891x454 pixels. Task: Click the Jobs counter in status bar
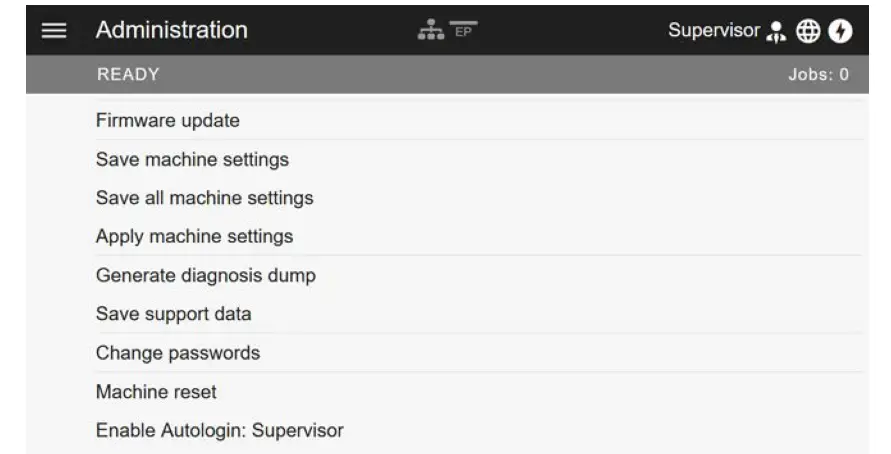818,75
